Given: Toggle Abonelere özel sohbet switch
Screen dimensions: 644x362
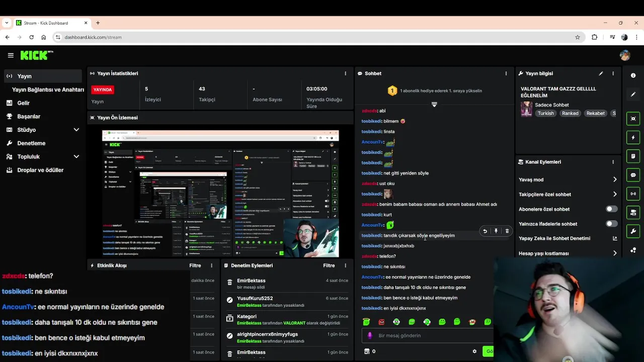Looking at the screenshot, I should click(611, 209).
